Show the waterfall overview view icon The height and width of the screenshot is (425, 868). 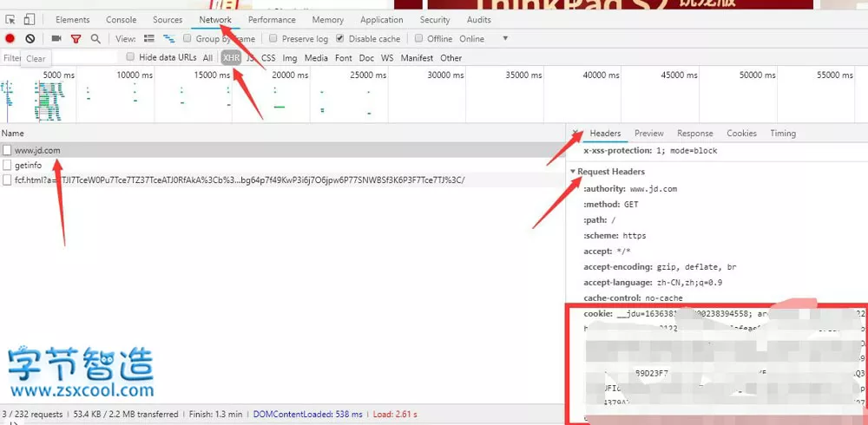pyautogui.click(x=169, y=39)
